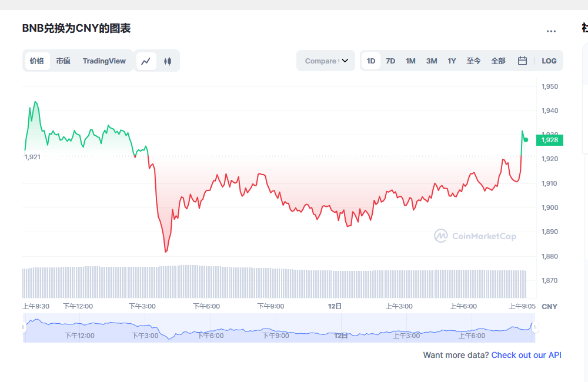
Task: Switch to the 市值 tab
Action: pyautogui.click(x=64, y=61)
